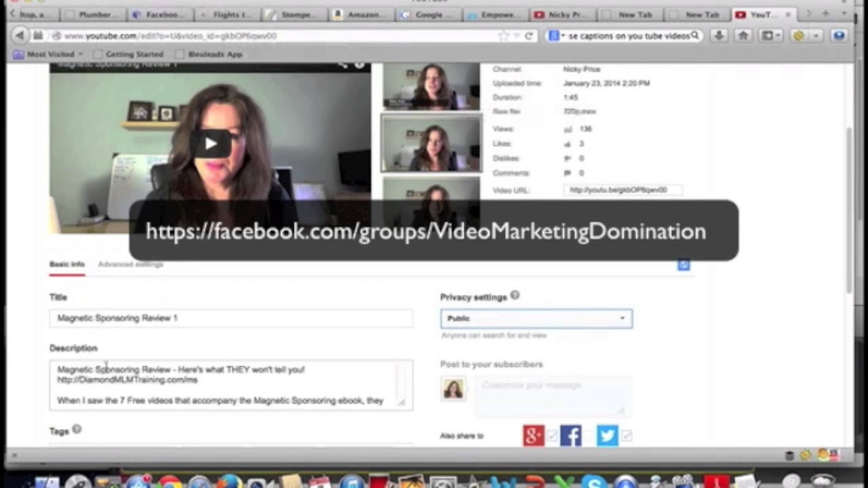Open Firefox from the Dock
Viewport: 868px width, 488px height.
pos(231,481)
